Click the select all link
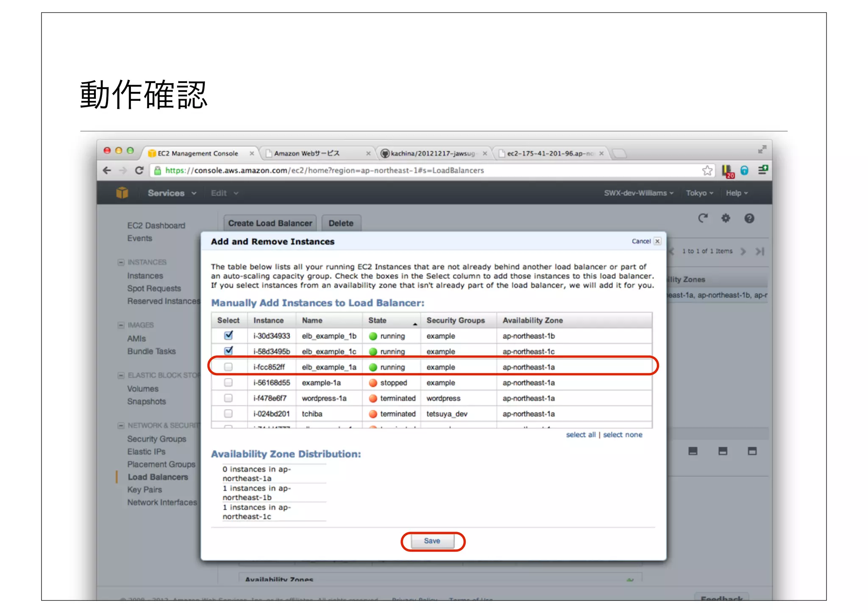Screen dimensions: 868x613 click(x=580, y=435)
